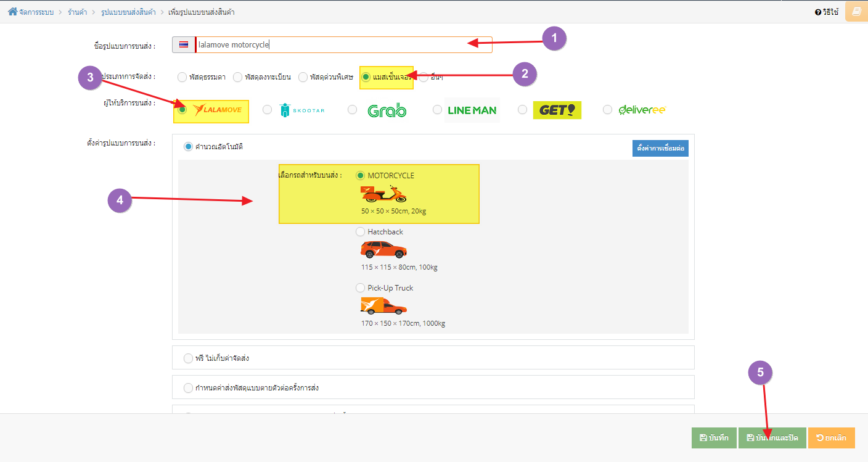Image resolution: width=868 pixels, height=462 pixels.
Task: Click the ตั้งค่าการเชื่อมต่อ button
Action: pos(660,149)
